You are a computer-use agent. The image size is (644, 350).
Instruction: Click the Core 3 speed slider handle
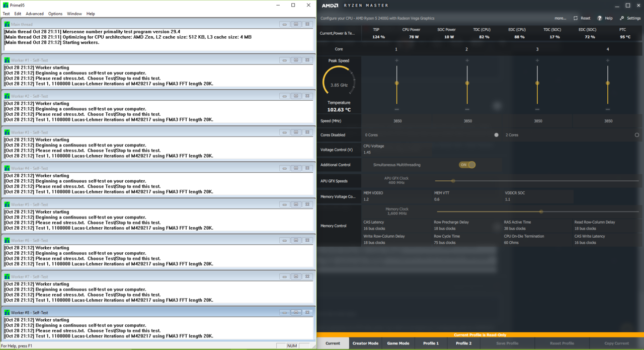click(537, 83)
